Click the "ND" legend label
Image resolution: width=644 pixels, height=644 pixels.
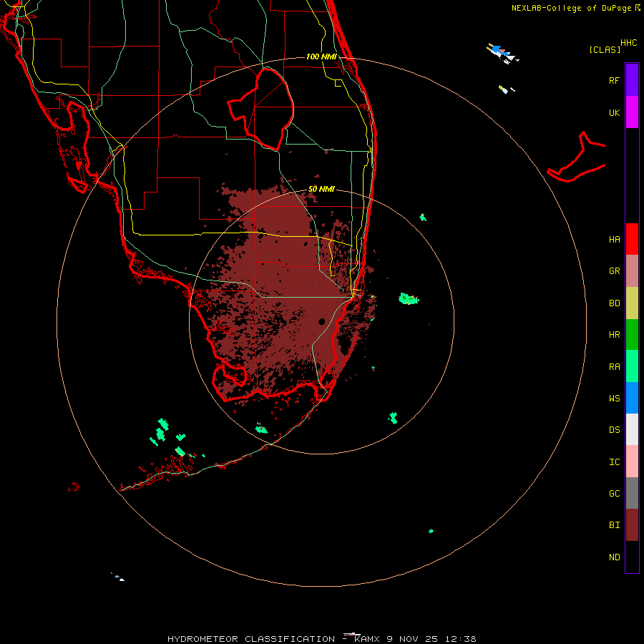tap(614, 557)
